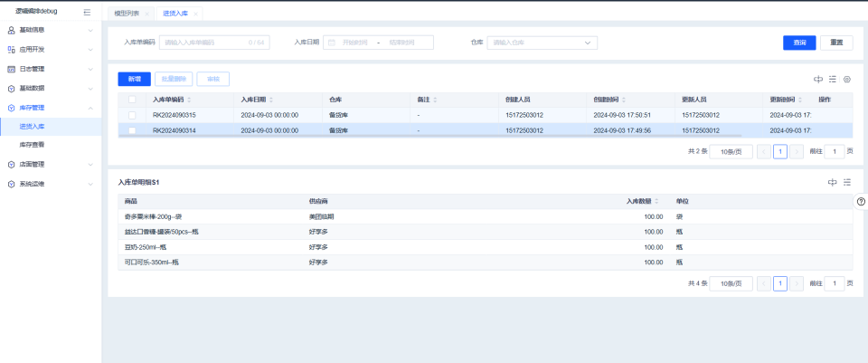
Task: Expand 日志管理 with its chevron
Action: coord(90,70)
